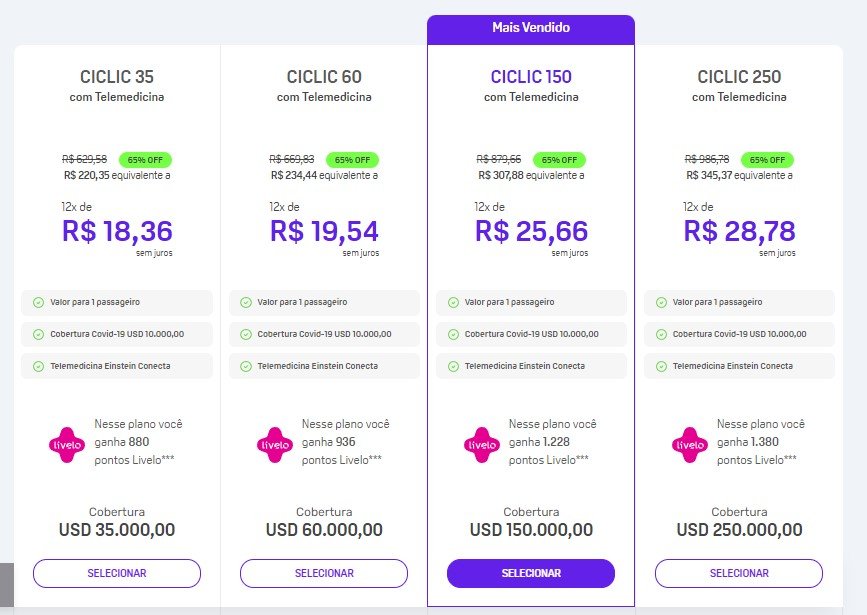867x615 pixels.
Task: Click the 65% OFF badge on CICLIC 250
Action: pyautogui.click(x=767, y=160)
